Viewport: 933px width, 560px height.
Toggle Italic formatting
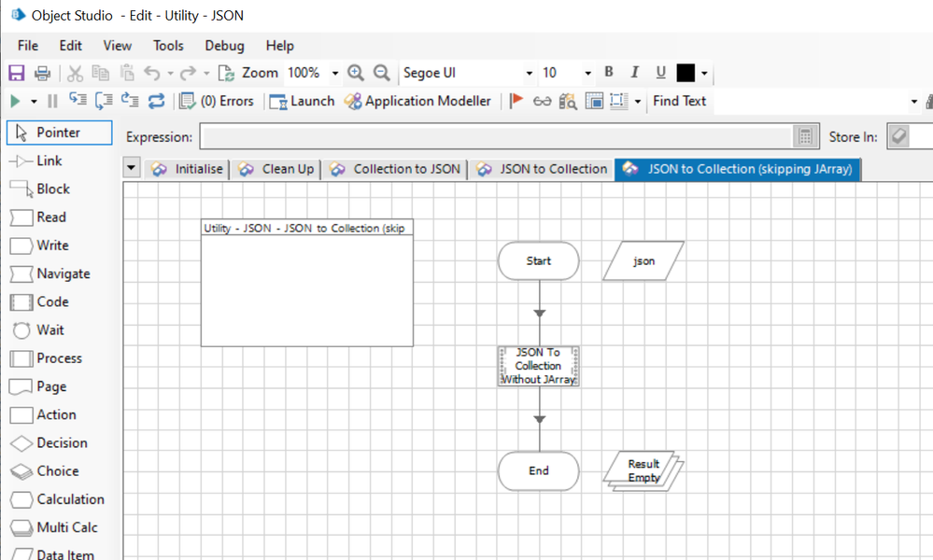[x=635, y=73]
